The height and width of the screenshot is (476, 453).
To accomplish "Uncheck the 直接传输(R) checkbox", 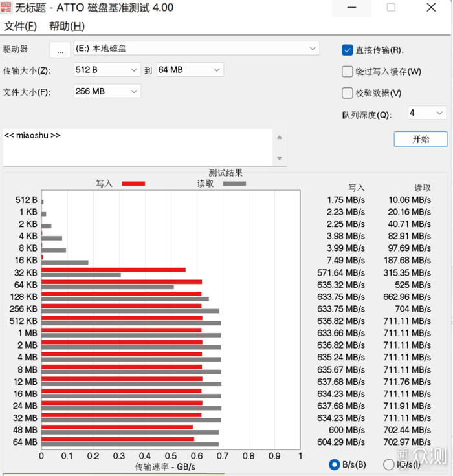I will click(x=348, y=50).
